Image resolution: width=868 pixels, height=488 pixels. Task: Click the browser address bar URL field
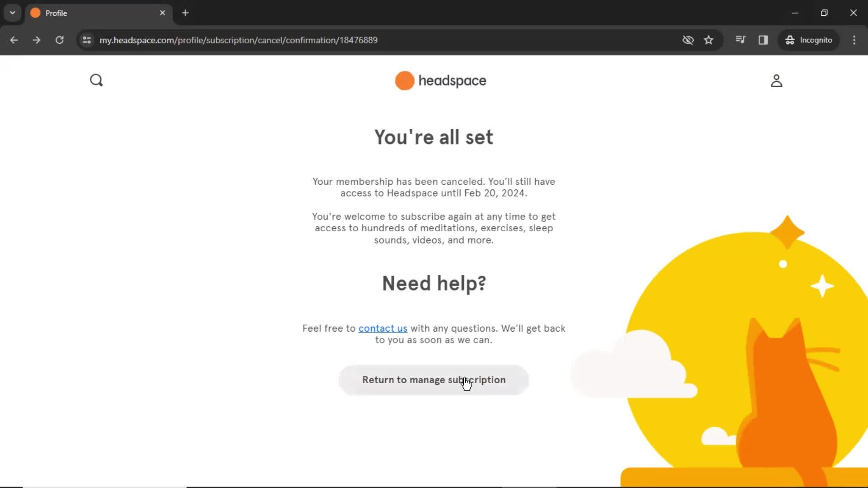(238, 40)
